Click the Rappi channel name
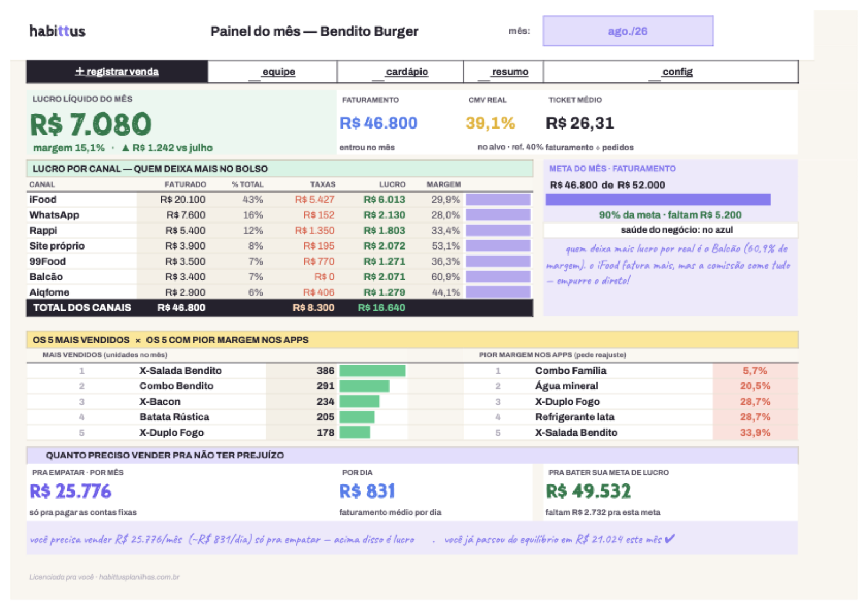This screenshot has height=613, width=868. (43, 231)
